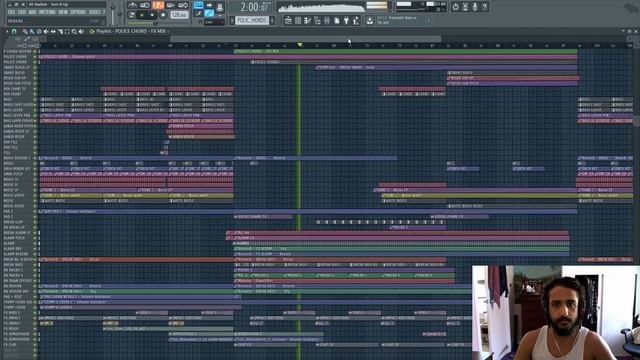Click the Playlist horizontal scrollbar

pyautogui.click(x=305, y=39)
